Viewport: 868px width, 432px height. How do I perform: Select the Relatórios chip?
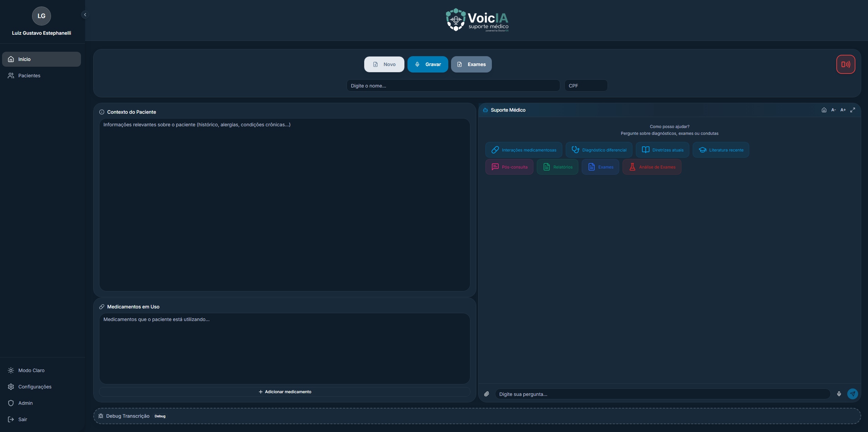click(x=558, y=167)
